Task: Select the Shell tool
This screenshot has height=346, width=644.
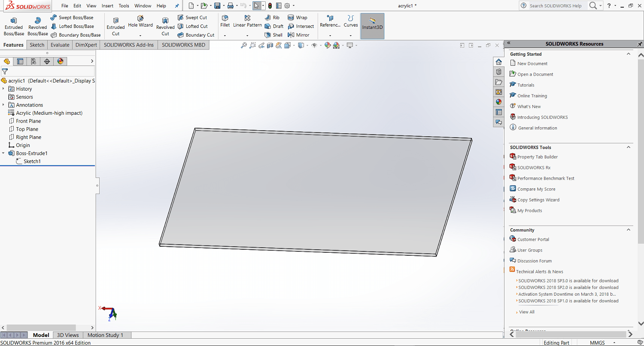Action: click(x=273, y=35)
